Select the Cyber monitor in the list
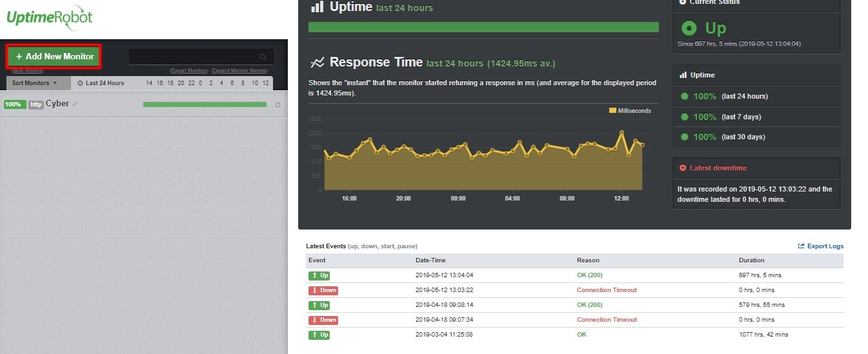Screen dimensions: 868x354 [57, 104]
